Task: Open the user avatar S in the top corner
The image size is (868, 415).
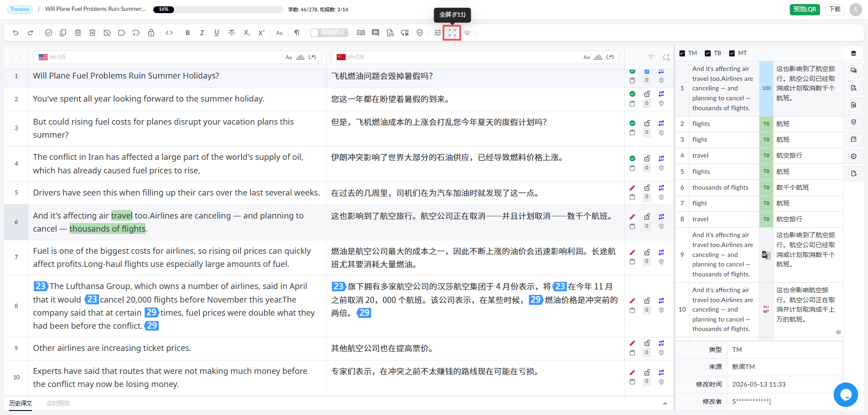Action: click(x=856, y=9)
